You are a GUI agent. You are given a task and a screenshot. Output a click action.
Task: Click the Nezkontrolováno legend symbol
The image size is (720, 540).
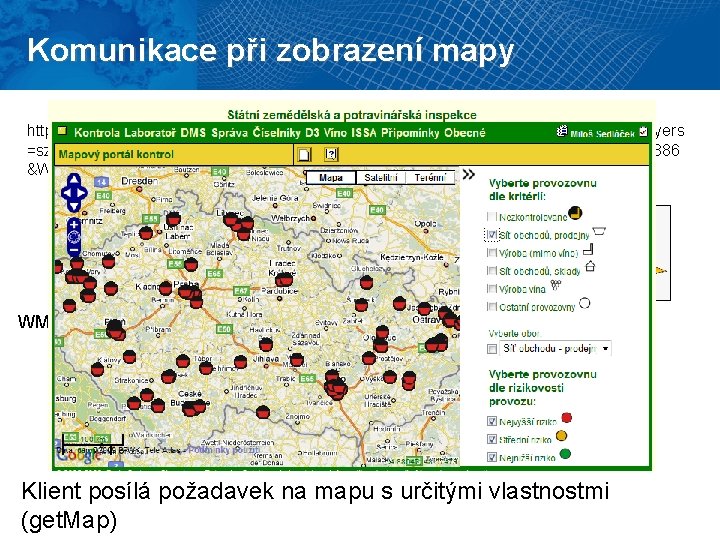[x=575, y=213]
